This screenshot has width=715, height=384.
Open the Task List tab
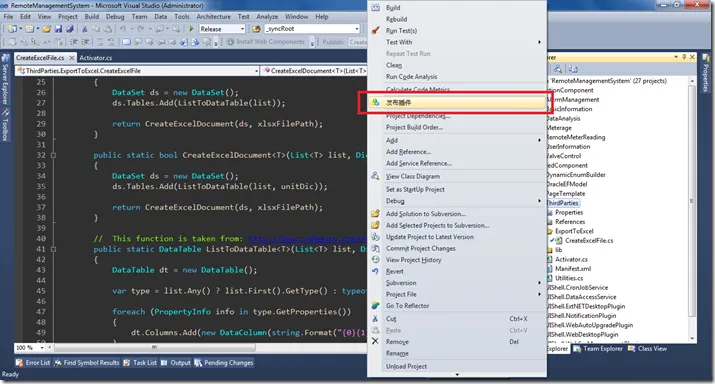(x=140, y=363)
